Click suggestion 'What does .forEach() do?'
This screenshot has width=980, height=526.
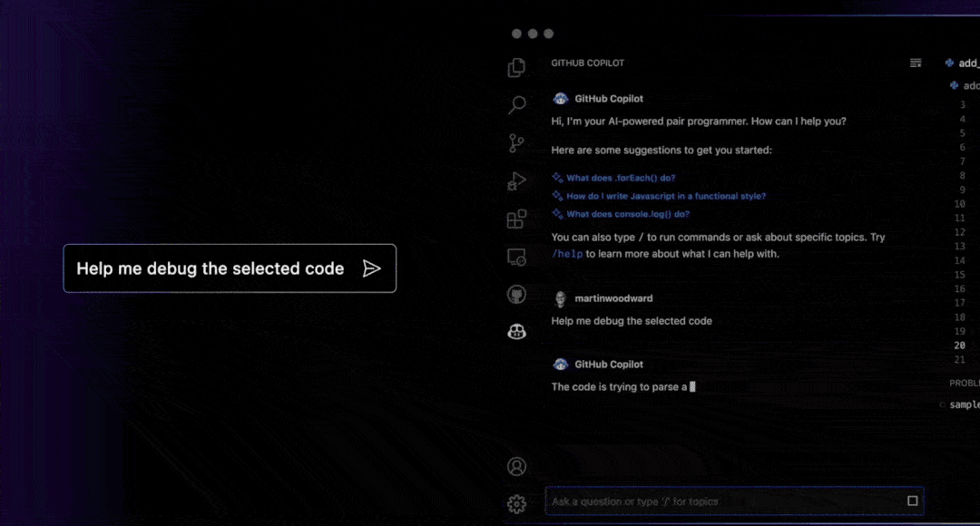[x=621, y=178]
